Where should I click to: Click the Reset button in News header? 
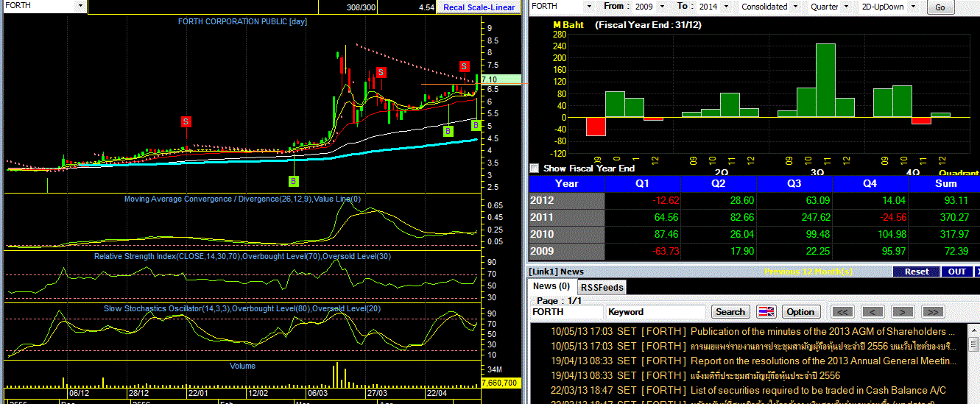point(917,272)
